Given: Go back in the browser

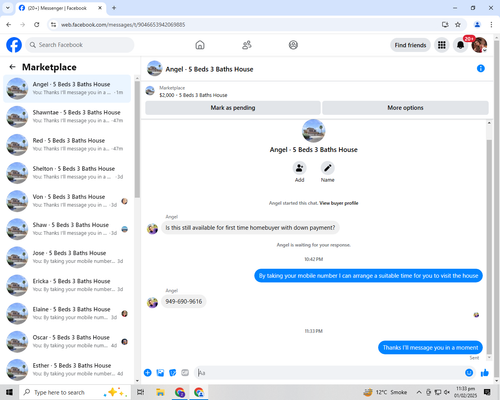Looking at the screenshot, I should [x=9, y=25].
